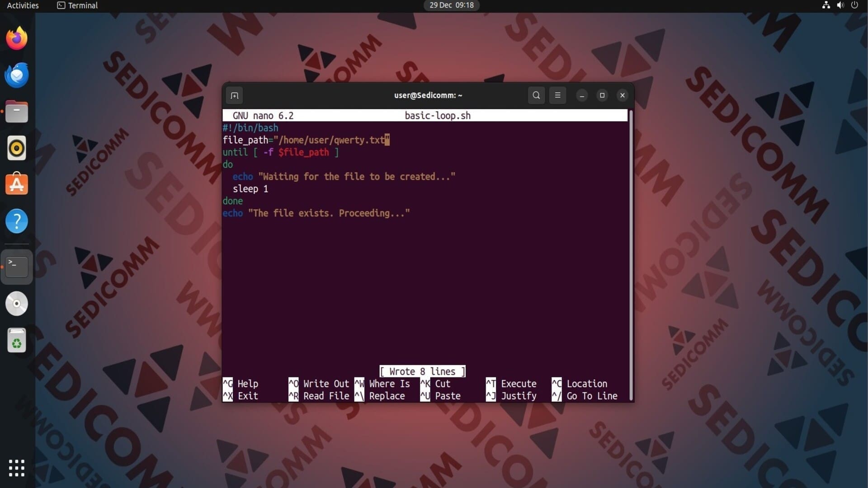
Task: Open the mounted disc icon
Action: point(17,304)
